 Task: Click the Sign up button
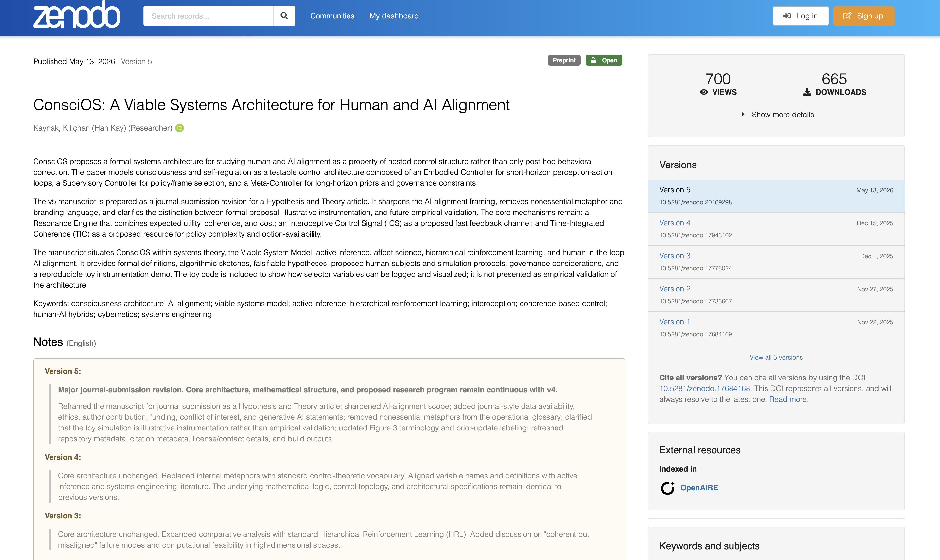864,16
